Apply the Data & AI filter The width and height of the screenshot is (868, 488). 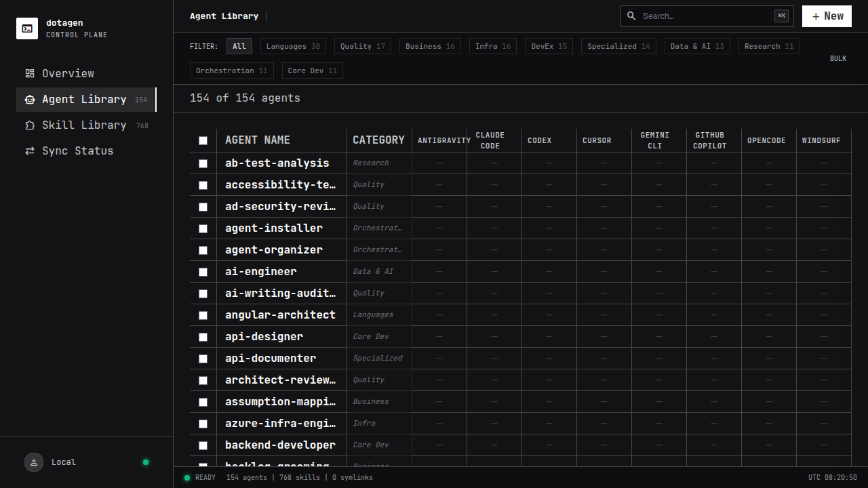697,46
